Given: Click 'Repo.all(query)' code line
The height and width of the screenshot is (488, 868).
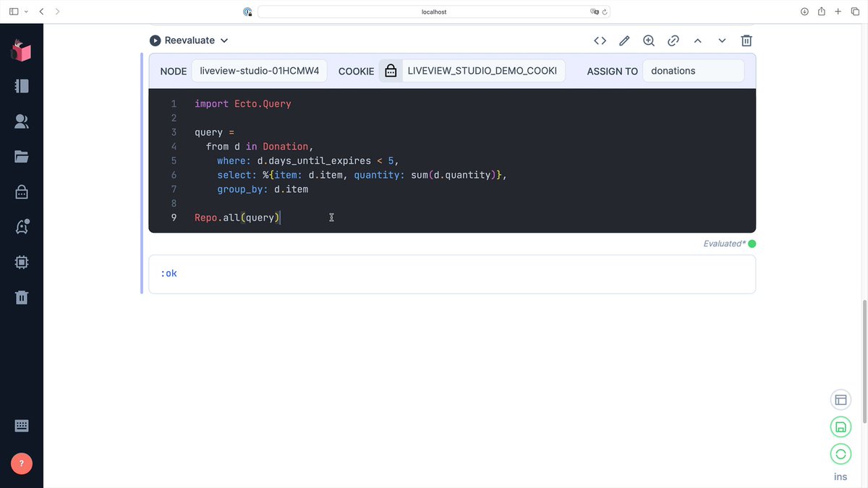Looking at the screenshot, I should pyautogui.click(x=237, y=217).
